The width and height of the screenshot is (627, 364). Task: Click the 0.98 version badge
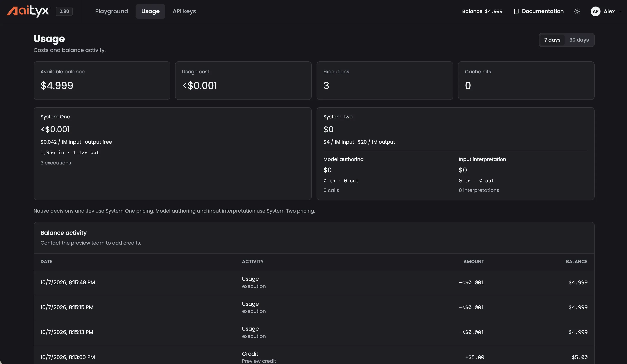(64, 11)
